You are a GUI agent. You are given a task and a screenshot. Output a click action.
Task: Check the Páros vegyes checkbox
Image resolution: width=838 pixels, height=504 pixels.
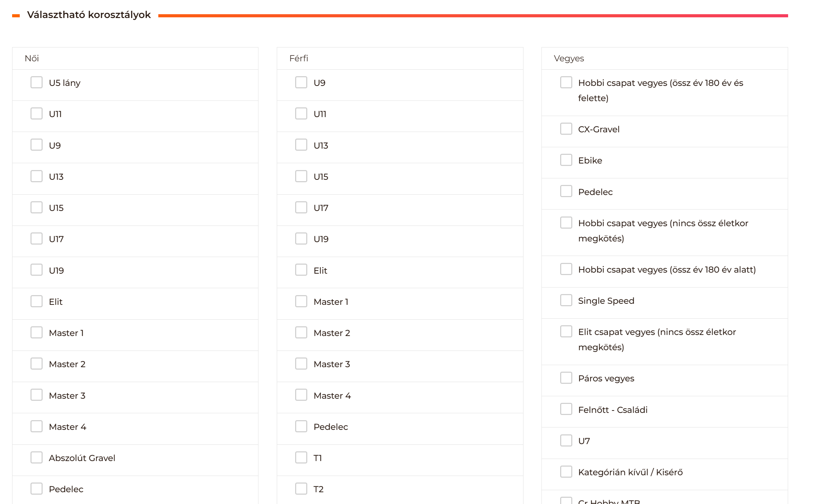566,378
